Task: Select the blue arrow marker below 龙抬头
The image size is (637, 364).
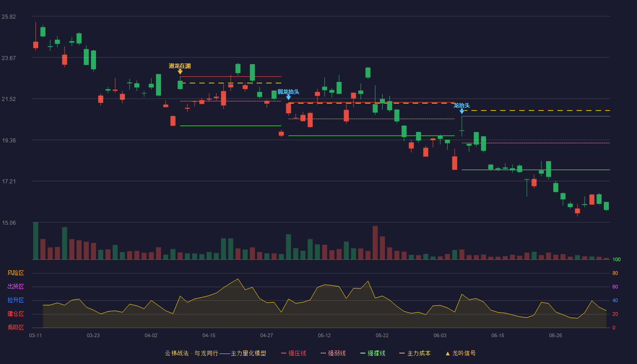Action: coord(462,111)
